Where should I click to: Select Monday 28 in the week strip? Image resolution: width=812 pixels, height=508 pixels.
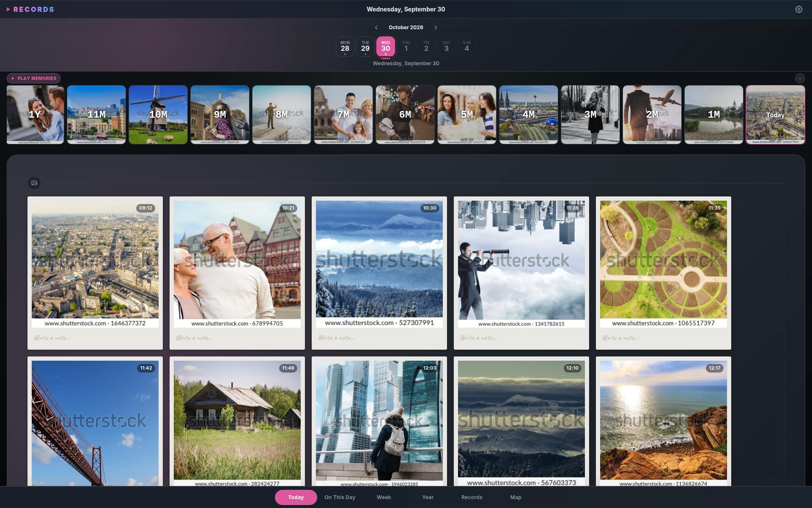(345, 47)
